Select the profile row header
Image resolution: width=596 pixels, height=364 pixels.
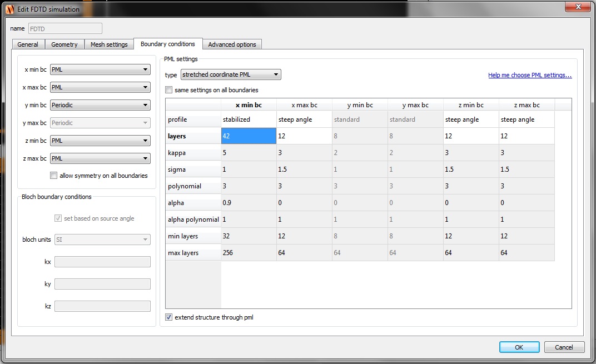coord(193,119)
